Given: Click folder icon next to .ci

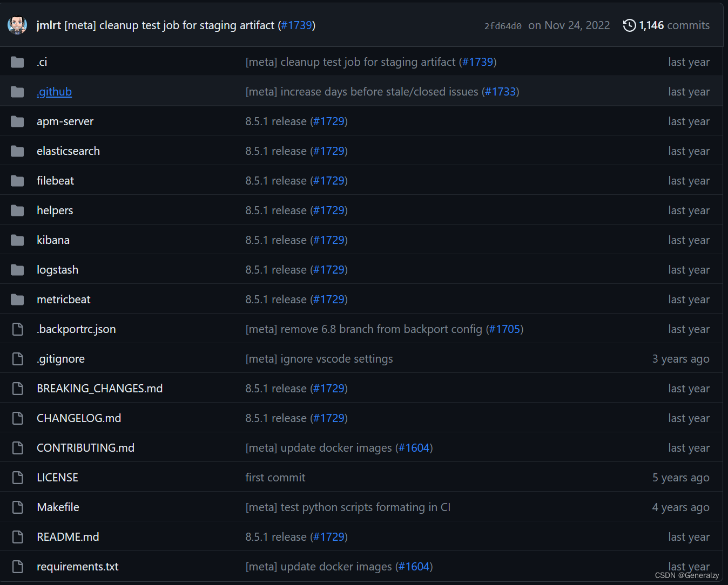Looking at the screenshot, I should click(x=17, y=62).
